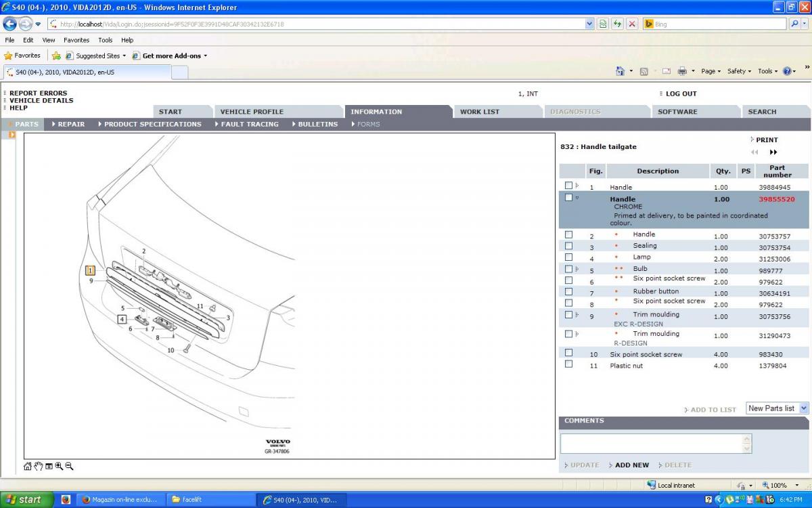Viewport: 812px width, 508px height.
Task: Click the fit-to-window icon below diagram
Action: click(49, 466)
